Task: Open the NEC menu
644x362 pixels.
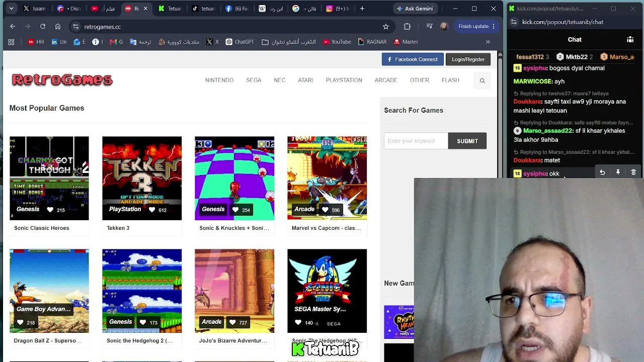Action: [280, 80]
